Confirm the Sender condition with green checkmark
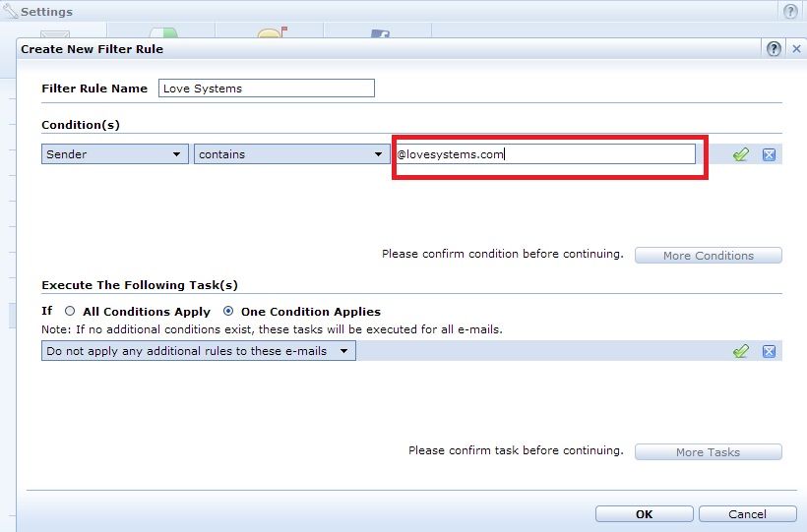 pos(741,154)
